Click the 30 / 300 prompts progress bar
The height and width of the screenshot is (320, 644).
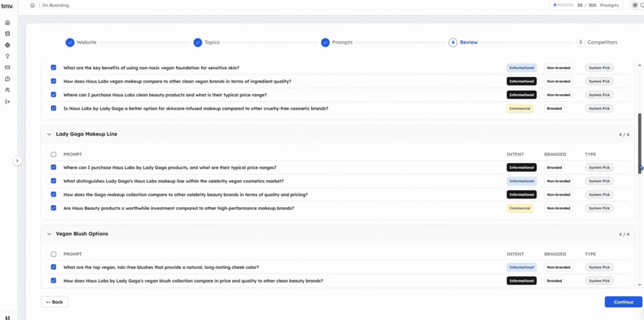pyautogui.click(x=563, y=5)
